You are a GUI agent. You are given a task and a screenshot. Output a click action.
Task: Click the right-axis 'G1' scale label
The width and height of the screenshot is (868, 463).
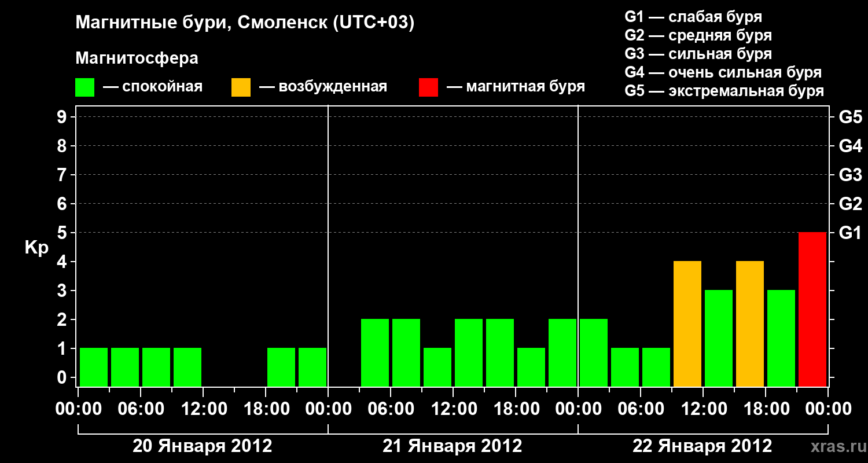click(851, 233)
